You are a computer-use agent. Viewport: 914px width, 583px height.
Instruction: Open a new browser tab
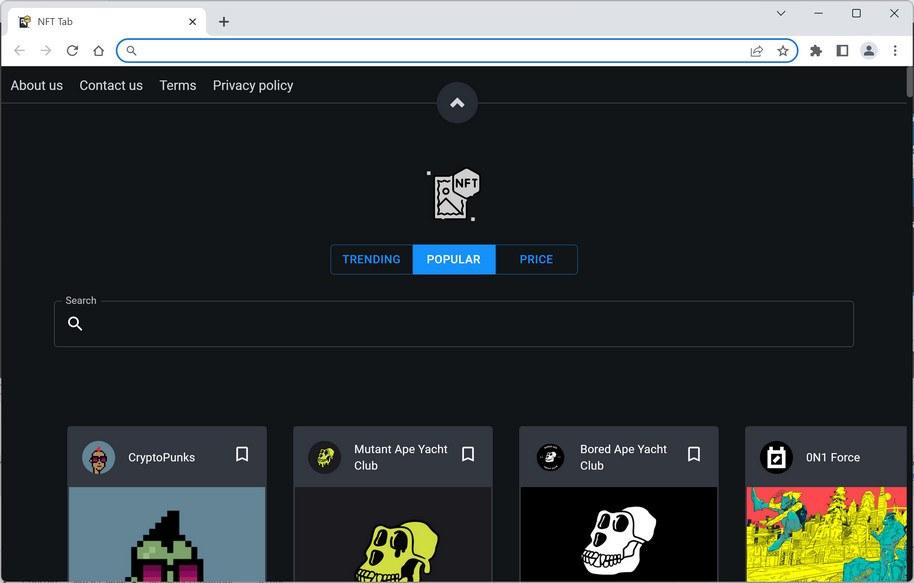[x=224, y=22]
